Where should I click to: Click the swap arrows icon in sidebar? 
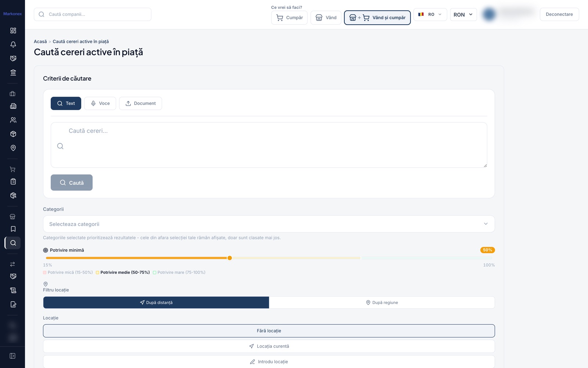[12, 264]
